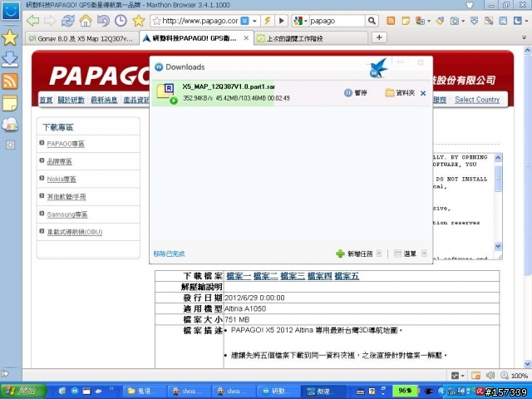The height and width of the screenshot is (399, 532).
Task: Click the X5_MAP download progress bar
Action: coord(291,93)
